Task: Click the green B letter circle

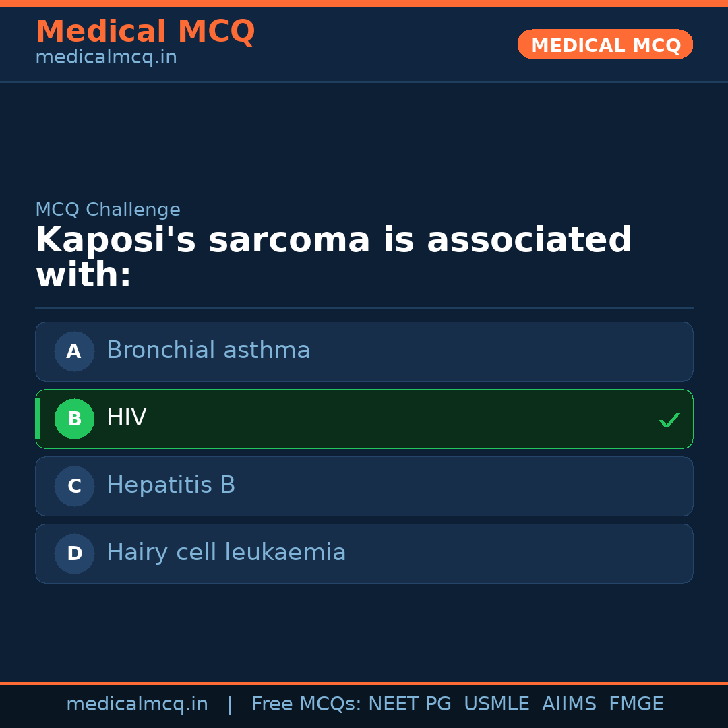Action: [x=74, y=419]
